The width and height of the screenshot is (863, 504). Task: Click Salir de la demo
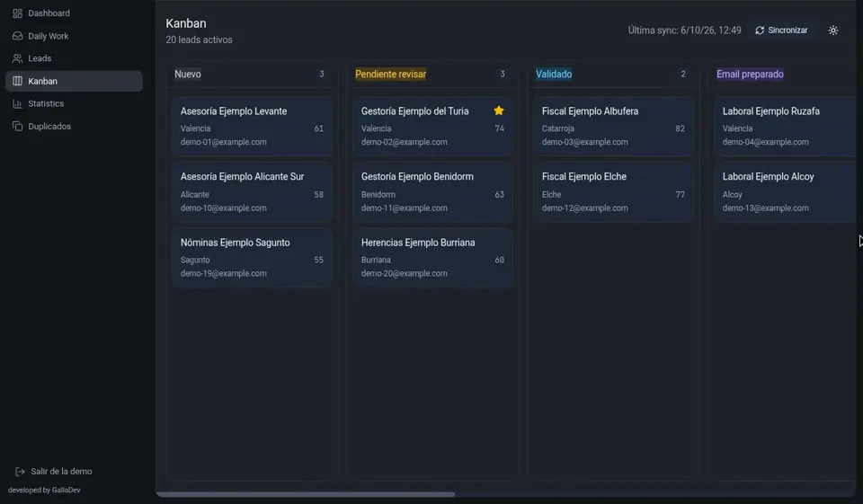point(54,472)
